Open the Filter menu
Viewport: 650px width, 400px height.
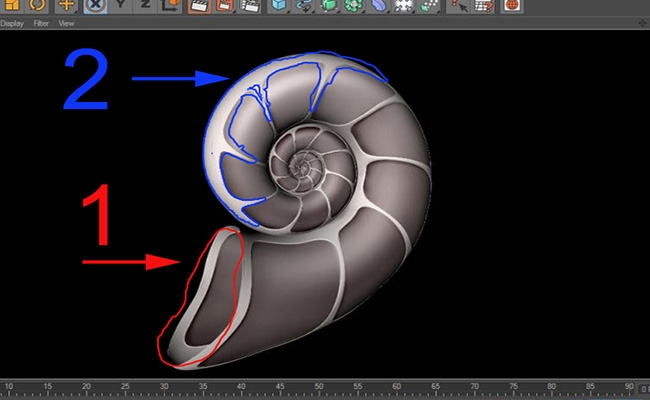[x=41, y=24]
